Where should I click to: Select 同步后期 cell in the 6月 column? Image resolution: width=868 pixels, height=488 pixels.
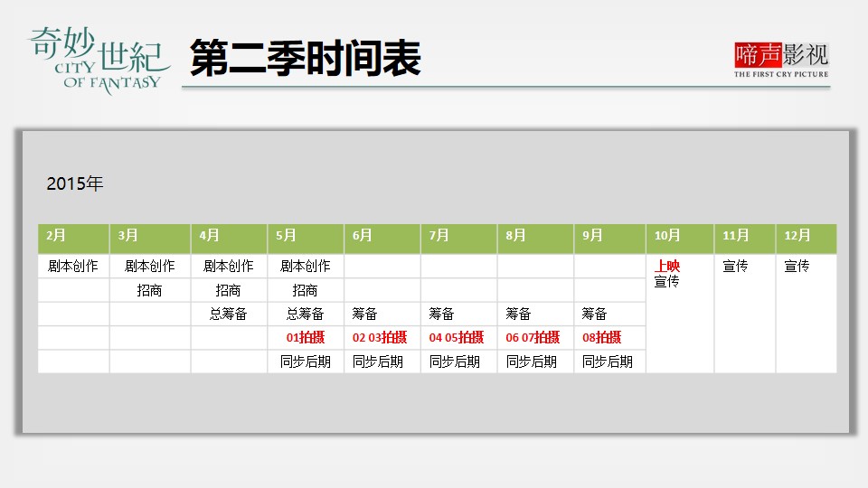click(382, 361)
